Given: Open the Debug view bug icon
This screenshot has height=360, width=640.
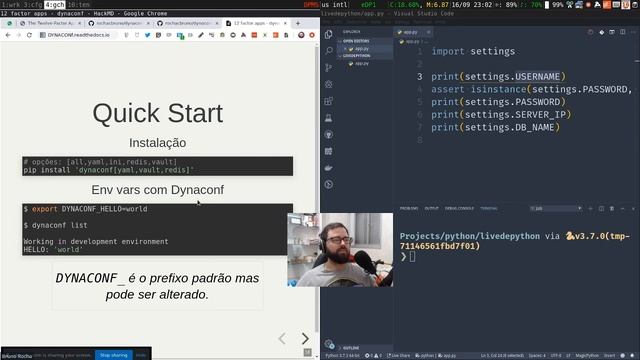Looking at the screenshot, I should [x=329, y=84].
